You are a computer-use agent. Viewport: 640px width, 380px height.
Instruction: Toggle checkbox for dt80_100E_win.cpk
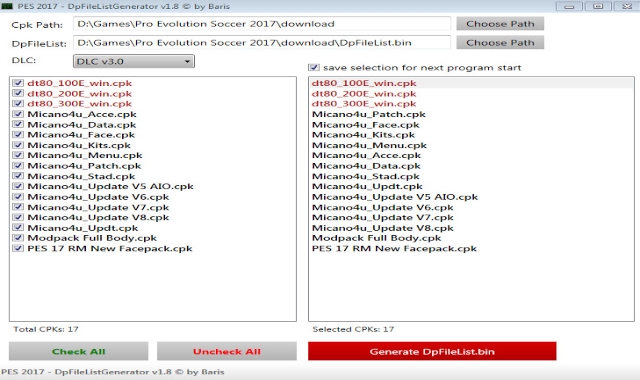pyautogui.click(x=18, y=83)
